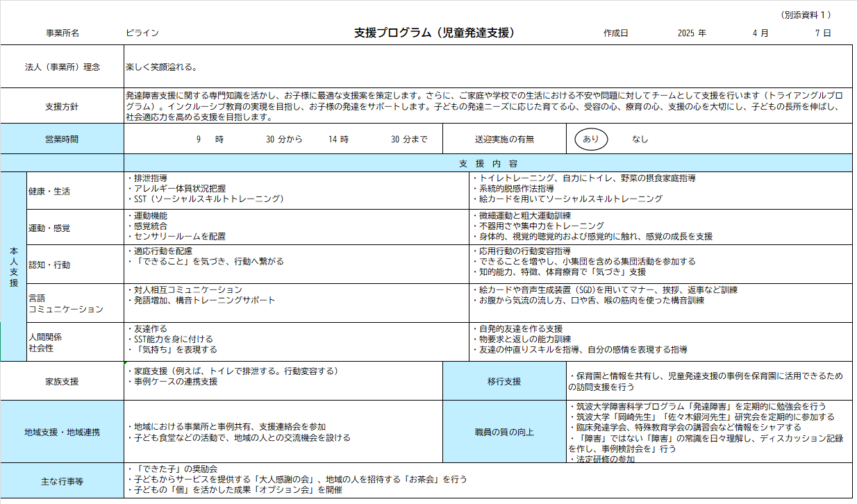Image resolution: width=857 pixels, height=504 pixels.
Task: Click the philosophy text "楽しく笑顔溢れる。"
Action: coord(162,67)
